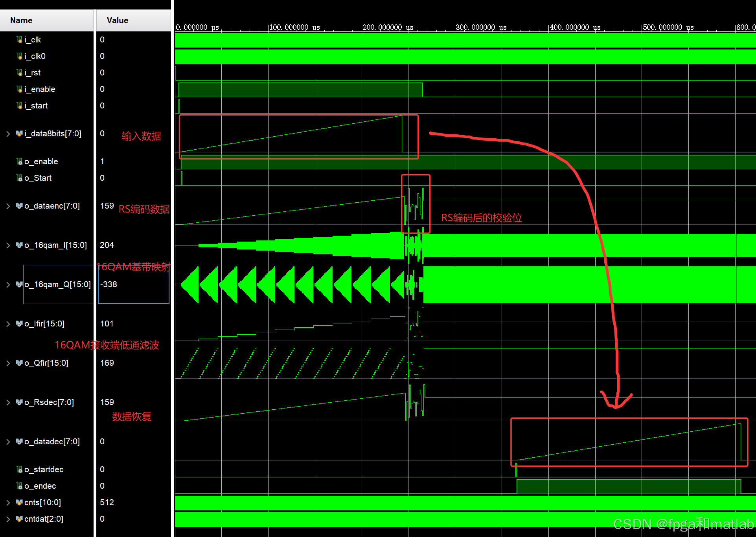Click the o_Ifir[15:0] signal name

click(x=44, y=324)
